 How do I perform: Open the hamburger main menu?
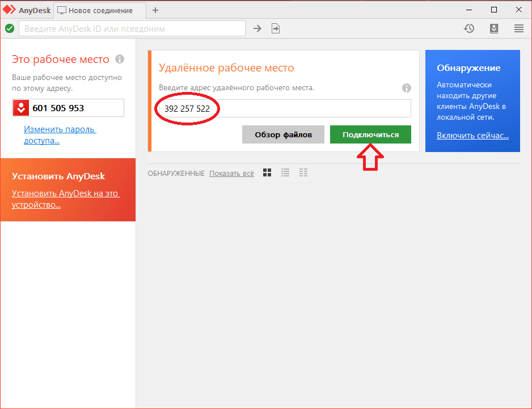[x=518, y=28]
